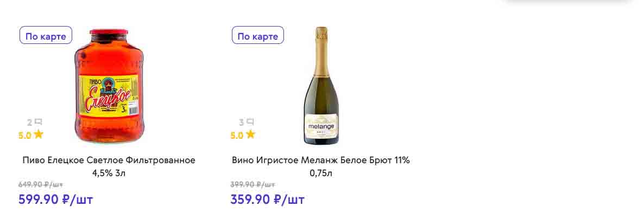
Task: Click the 599.90 ₽/шт beer price
Action: click(x=55, y=199)
